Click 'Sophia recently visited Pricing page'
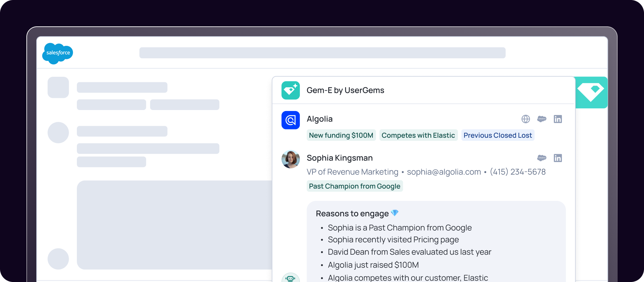 point(393,240)
